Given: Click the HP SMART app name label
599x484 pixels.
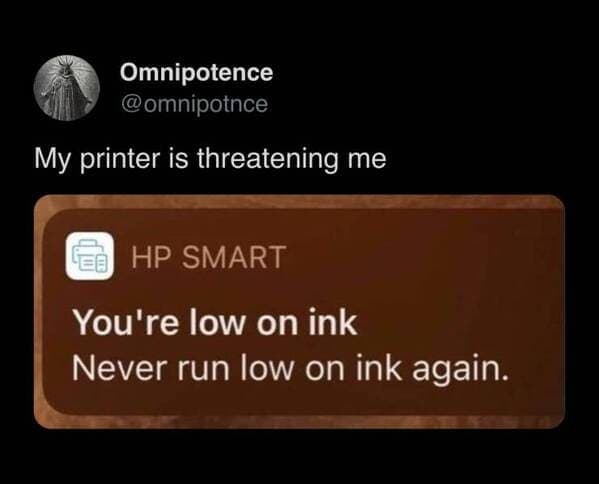Looking at the screenshot, I should point(209,257).
